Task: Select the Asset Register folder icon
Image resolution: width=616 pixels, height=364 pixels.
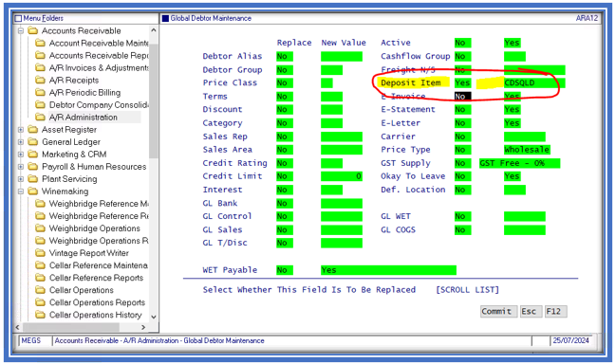Action: tap(33, 130)
